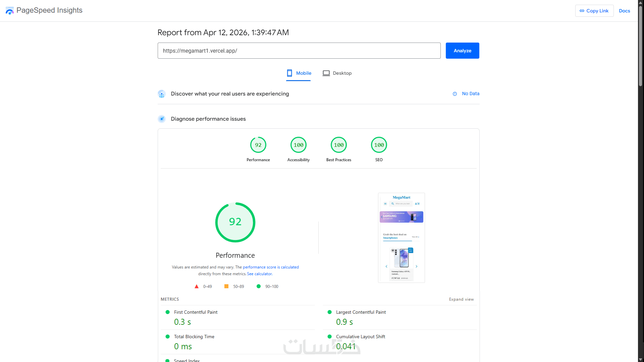
Task: Switch to the Desktop tab
Action: [337, 73]
